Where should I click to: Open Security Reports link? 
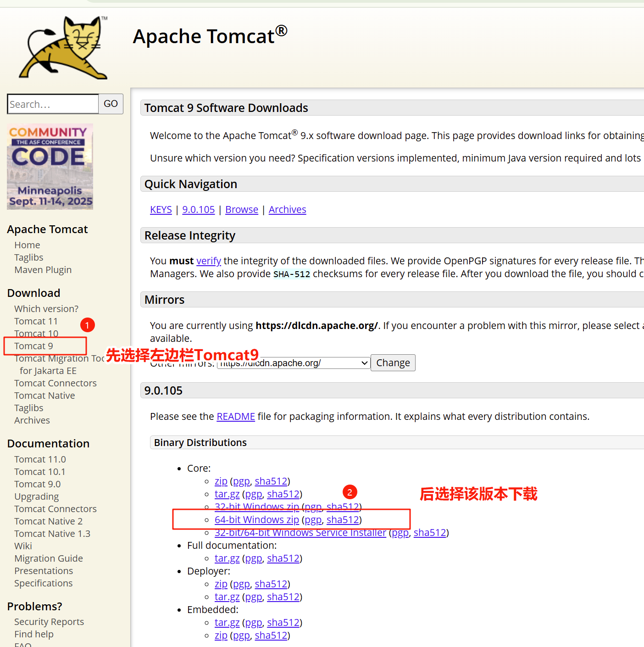coord(49,622)
